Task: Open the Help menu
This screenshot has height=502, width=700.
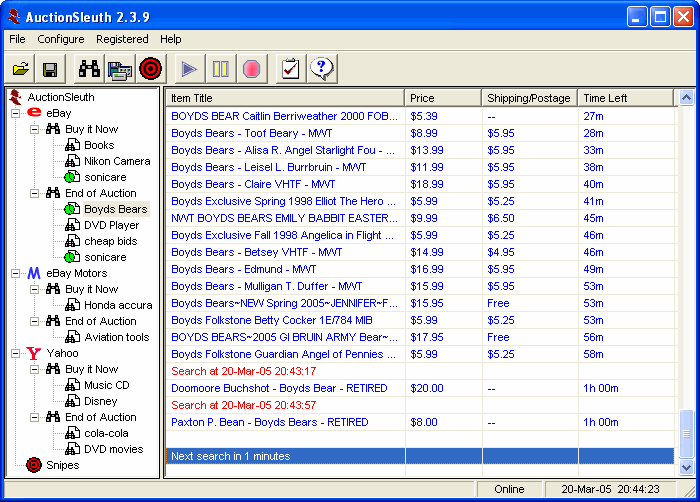Action: [x=171, y=39]
